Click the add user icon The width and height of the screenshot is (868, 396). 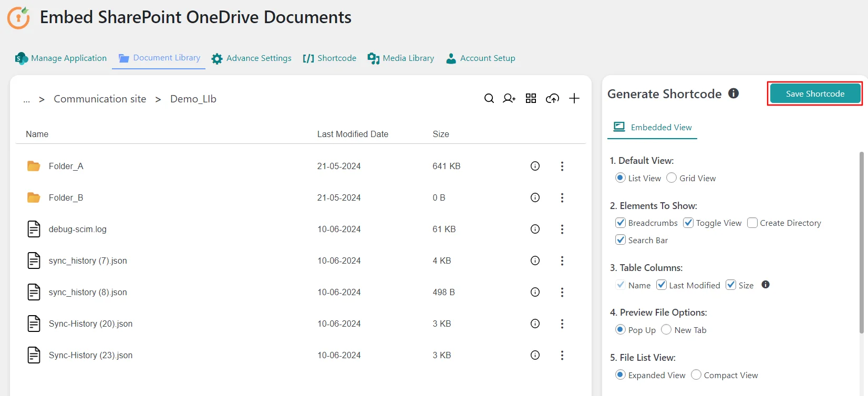point(509,98)
